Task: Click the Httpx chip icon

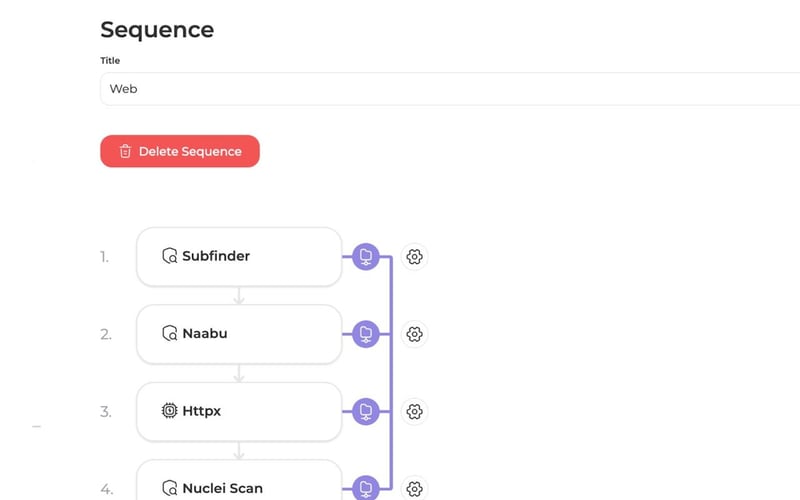Action: (x=170, y=410)
